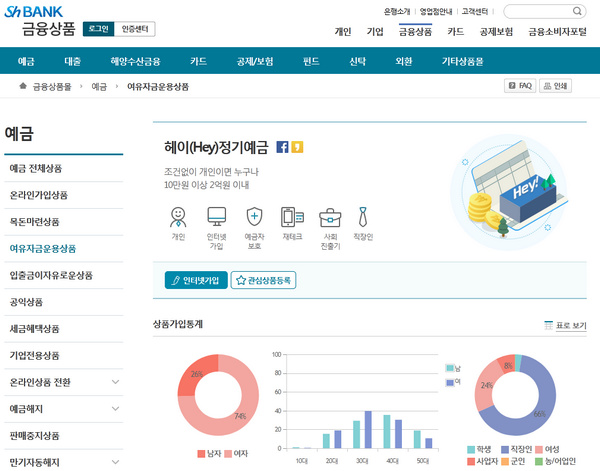Image resolution: width=600 pixels, height=471 pixels.
Task: Go to 공제보험 in top menu
Action: pos(496,32)
